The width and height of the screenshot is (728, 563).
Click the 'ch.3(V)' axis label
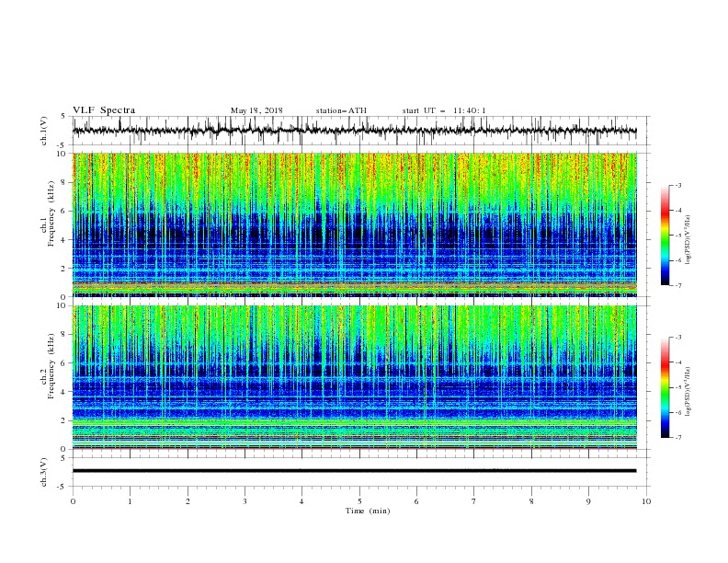tap(43, 472)
